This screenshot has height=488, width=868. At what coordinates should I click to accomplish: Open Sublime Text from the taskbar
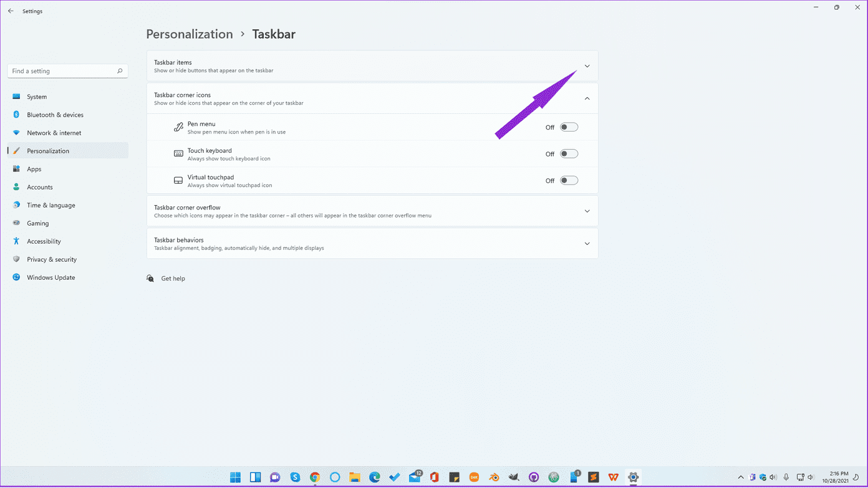pyautogui.click(x=594, y=477)
